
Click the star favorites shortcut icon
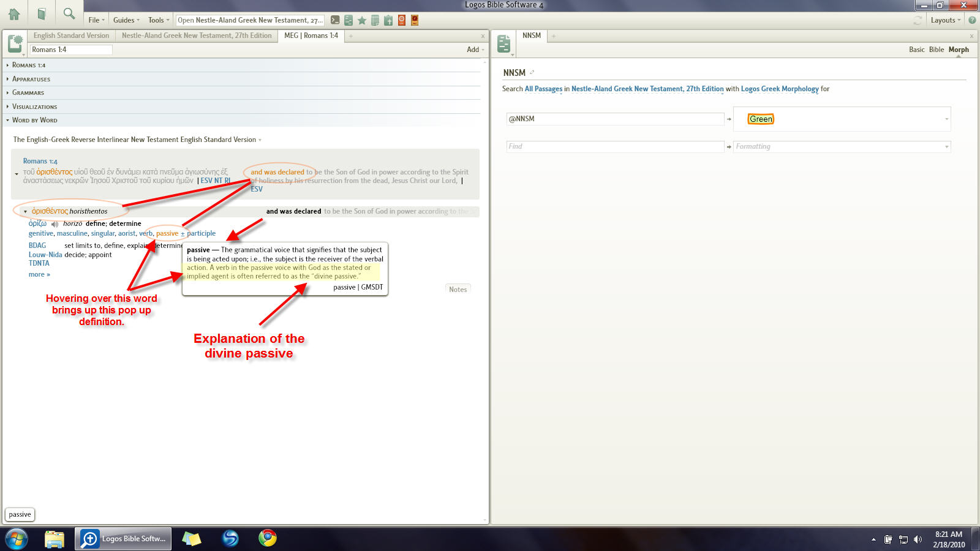(362, 20)
